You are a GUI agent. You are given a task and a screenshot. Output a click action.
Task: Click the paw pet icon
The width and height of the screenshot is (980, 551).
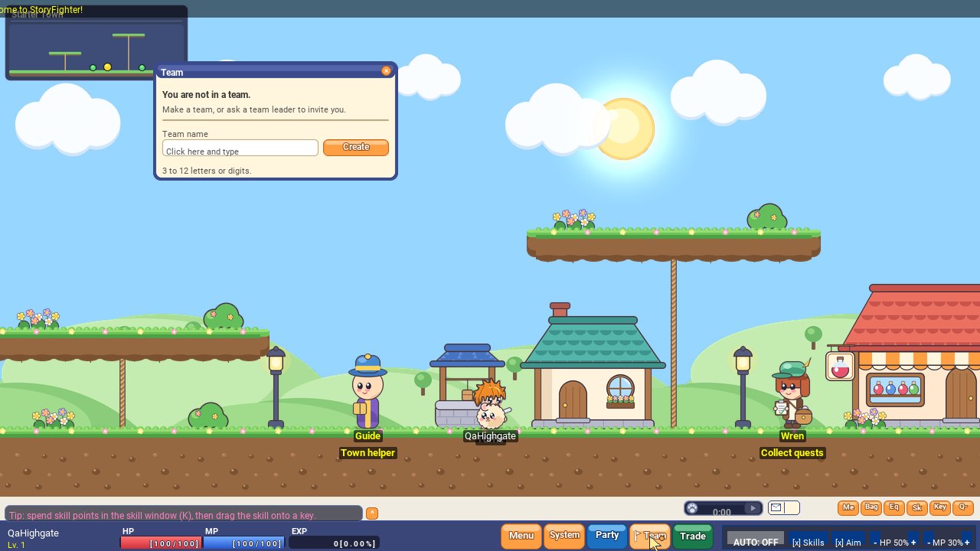[x=693, y=508]
